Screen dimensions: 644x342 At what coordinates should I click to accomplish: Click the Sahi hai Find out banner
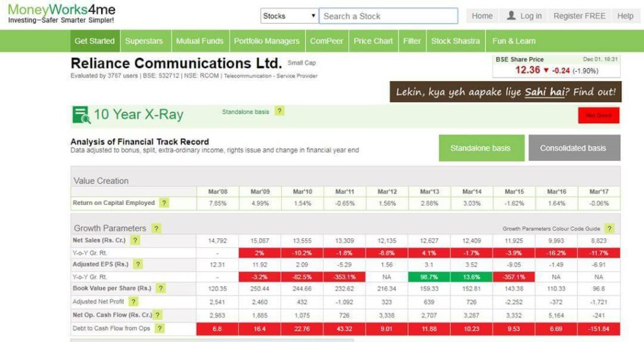506,92
